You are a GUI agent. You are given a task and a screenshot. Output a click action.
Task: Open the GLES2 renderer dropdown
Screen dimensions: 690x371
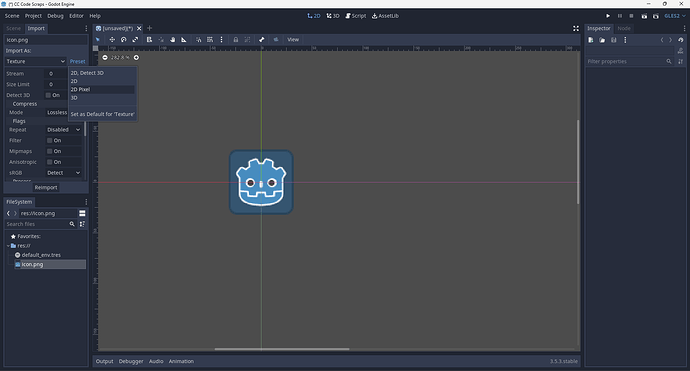click(675, 16)
